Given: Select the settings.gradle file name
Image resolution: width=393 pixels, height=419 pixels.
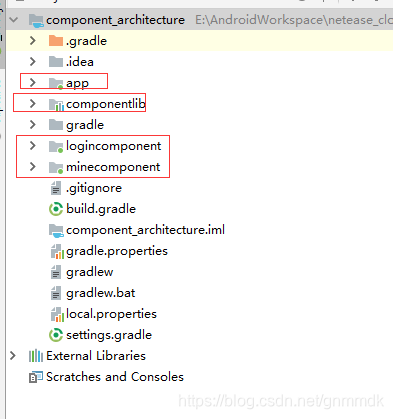Looking at the screenshot, I should click(x=109, y=335).
